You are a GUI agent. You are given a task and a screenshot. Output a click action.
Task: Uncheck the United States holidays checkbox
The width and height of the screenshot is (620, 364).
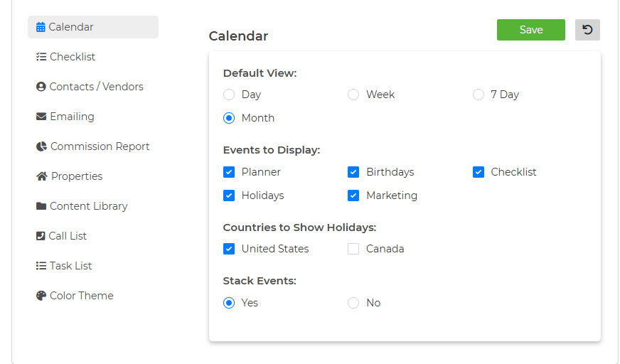tap(229, 249)
